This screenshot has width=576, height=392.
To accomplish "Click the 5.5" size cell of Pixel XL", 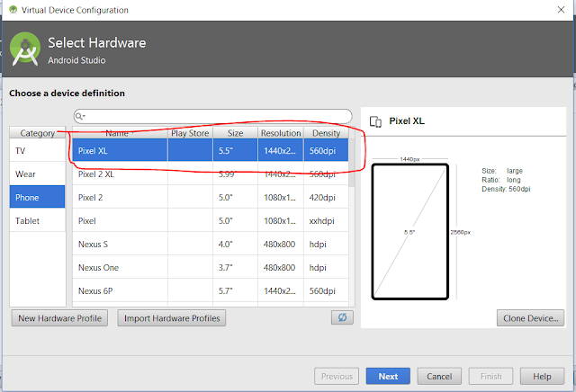I will pos(235,150).
